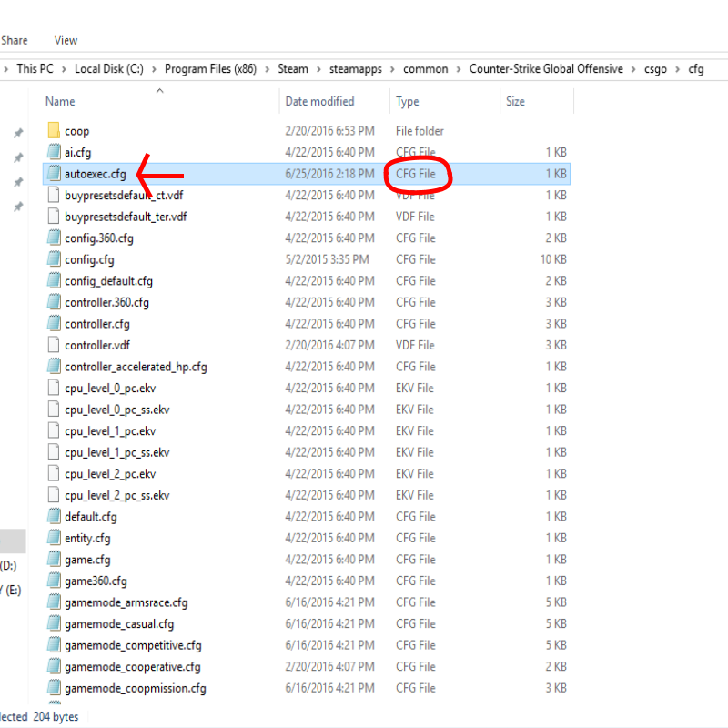The width and height of the screenshot is (728, 728).
Task: Click 2/20/2016 6:53 PM date cell
Action: 329,131
